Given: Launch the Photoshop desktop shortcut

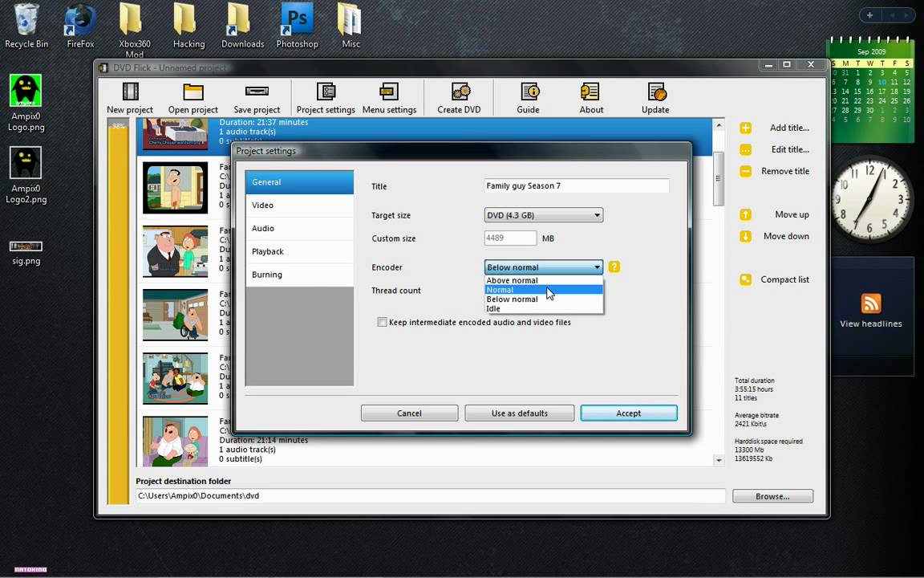Looking at the screenshot, I should click(x=297, y=26).
